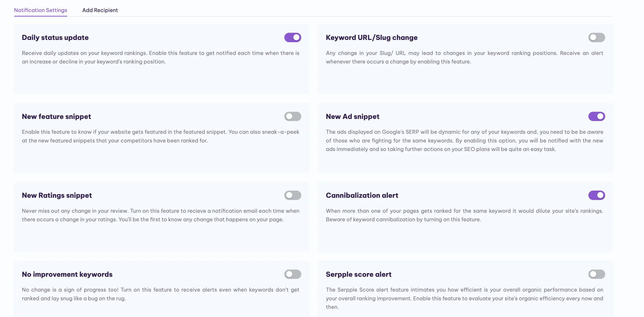Enable the Keyword URL/Slug change toggle
Screen dimensions: 644x317
point(597,37)
